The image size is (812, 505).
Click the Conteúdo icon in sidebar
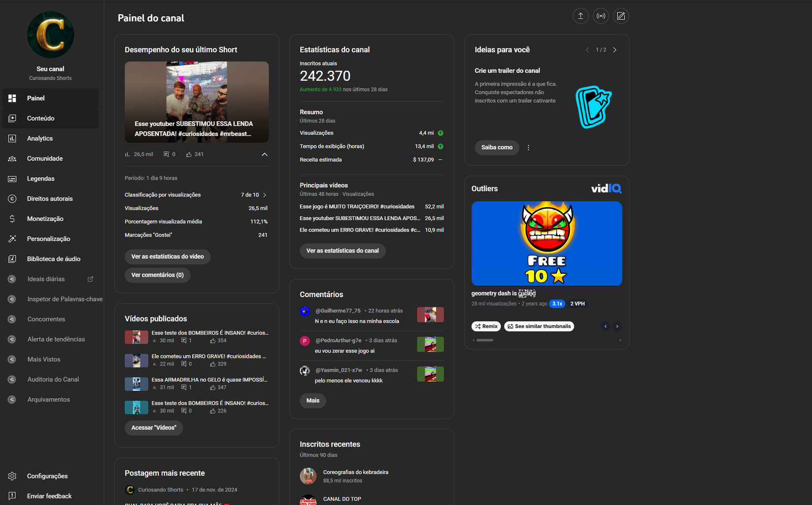12,118
